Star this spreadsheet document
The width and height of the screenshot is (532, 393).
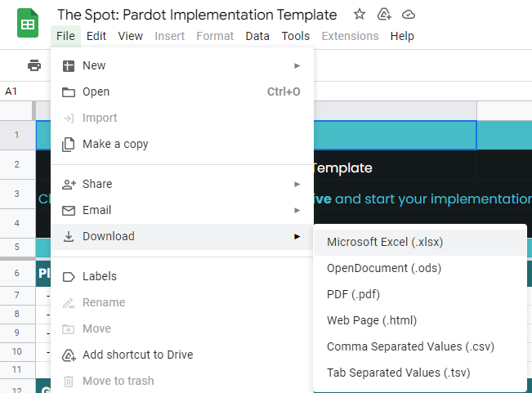click(360, 15)
